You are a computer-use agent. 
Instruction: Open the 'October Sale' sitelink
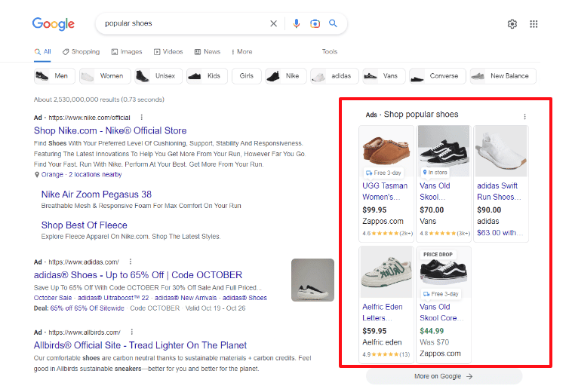(x=53, y=298)
